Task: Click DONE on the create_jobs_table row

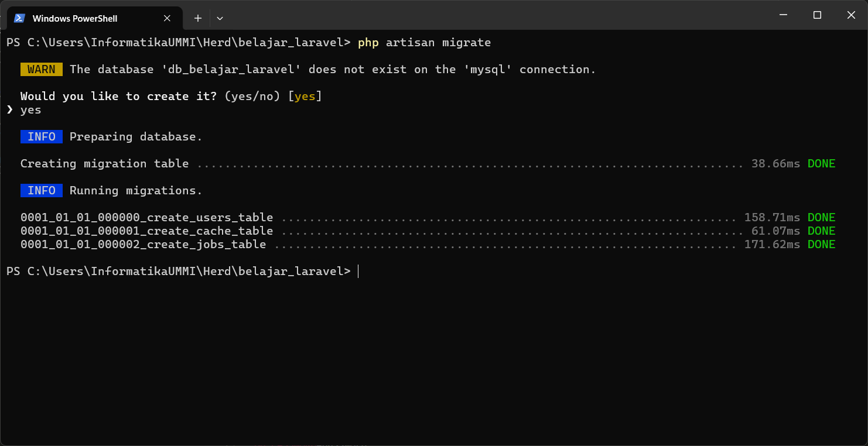Action: (821, 244)
